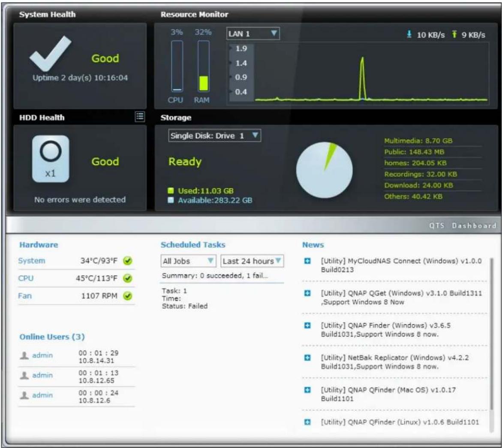Click the QTS Dashboard title label
The image size is (502, 448).
click(463, 226)
